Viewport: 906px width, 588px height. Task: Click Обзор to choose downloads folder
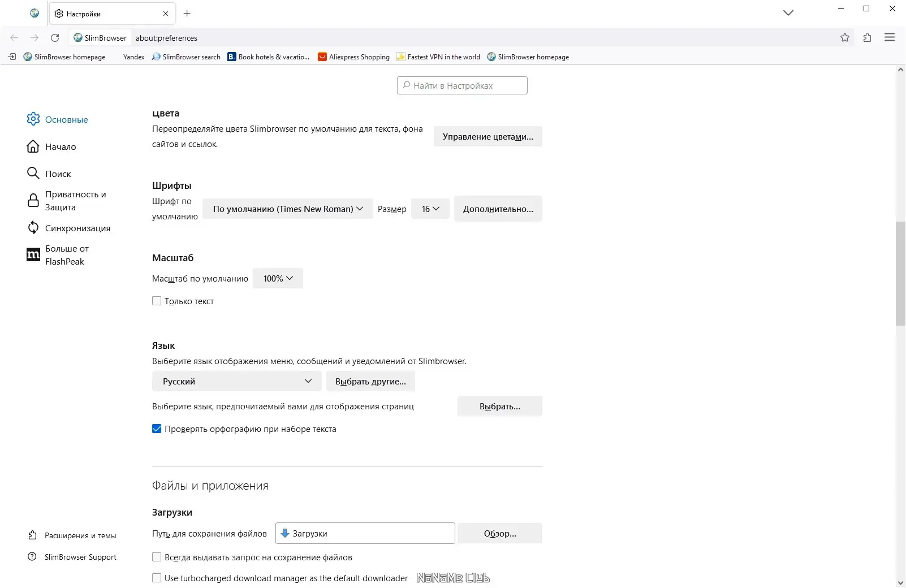click(499, 533)
